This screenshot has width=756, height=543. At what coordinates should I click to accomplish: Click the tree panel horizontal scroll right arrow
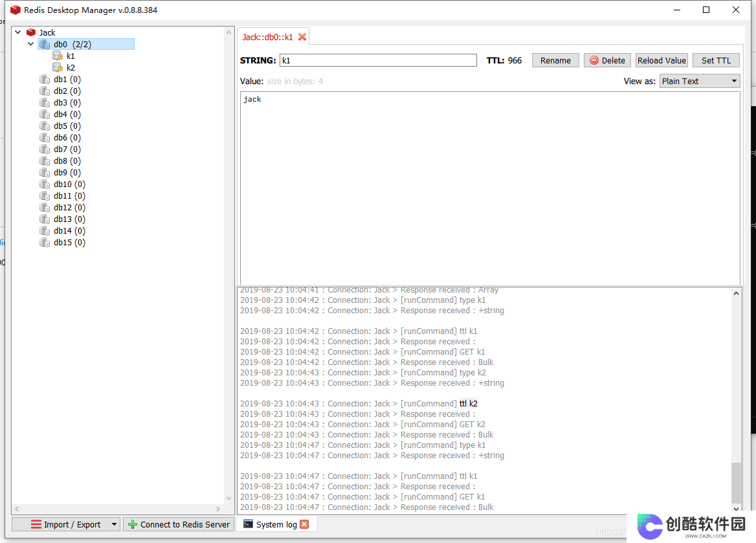[218, 509]
